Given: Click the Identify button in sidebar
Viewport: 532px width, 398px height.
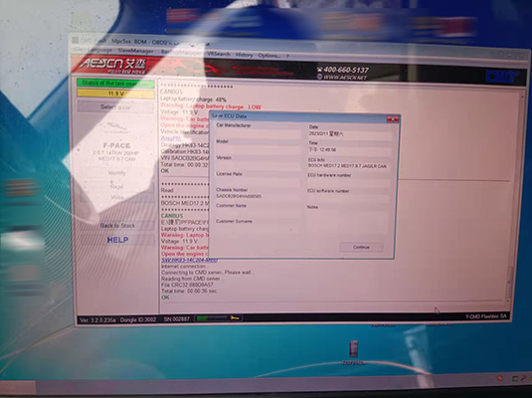Looking at the screenshot, I should click(116, 173).
